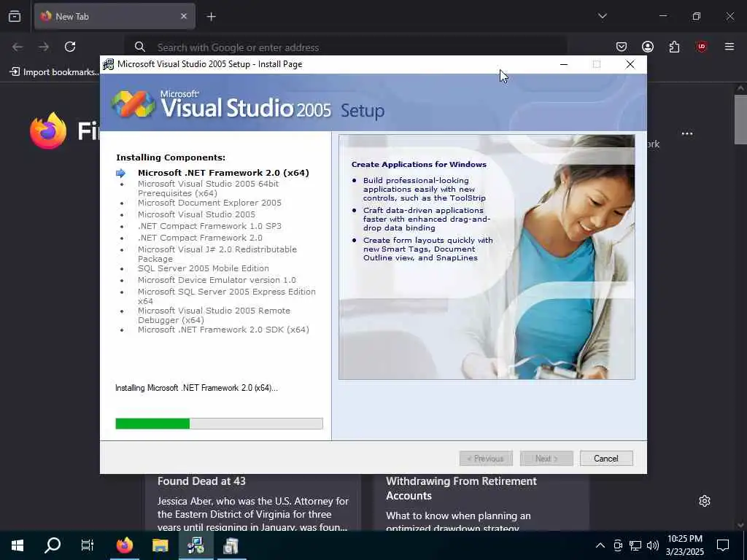The width and height of the screenshot is (747, 560).
Task: Close the Visual Studio Setup window
Action: pyautogui.click(x=630, y=64)
